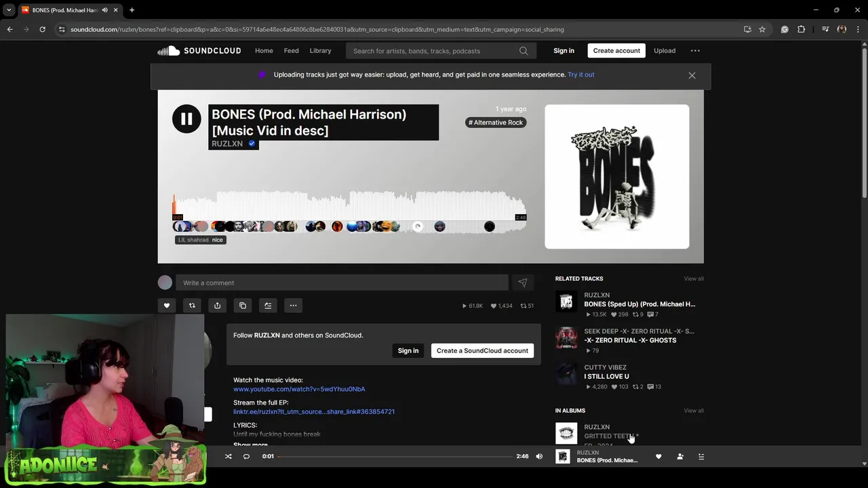Image resolution: width=868 pixels, height=488 pixels.
Task: Follow the artist from the player bar icon
Action: tap(680, 457)
